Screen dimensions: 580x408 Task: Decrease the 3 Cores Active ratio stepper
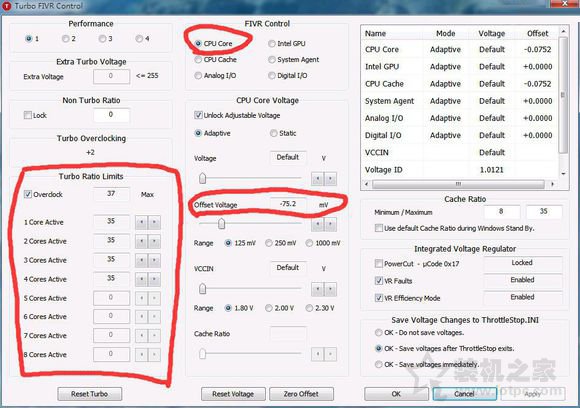[x=141, y=260]
